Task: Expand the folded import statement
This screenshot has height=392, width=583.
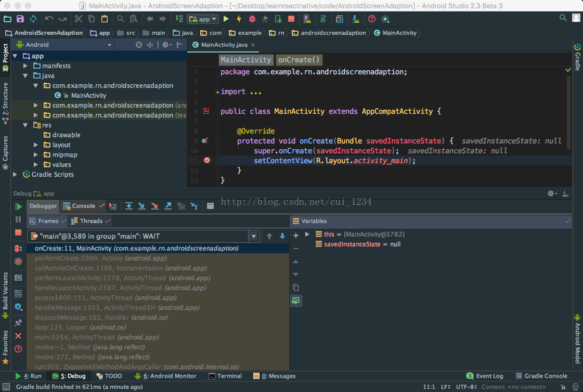Action: tap(217, 92)
